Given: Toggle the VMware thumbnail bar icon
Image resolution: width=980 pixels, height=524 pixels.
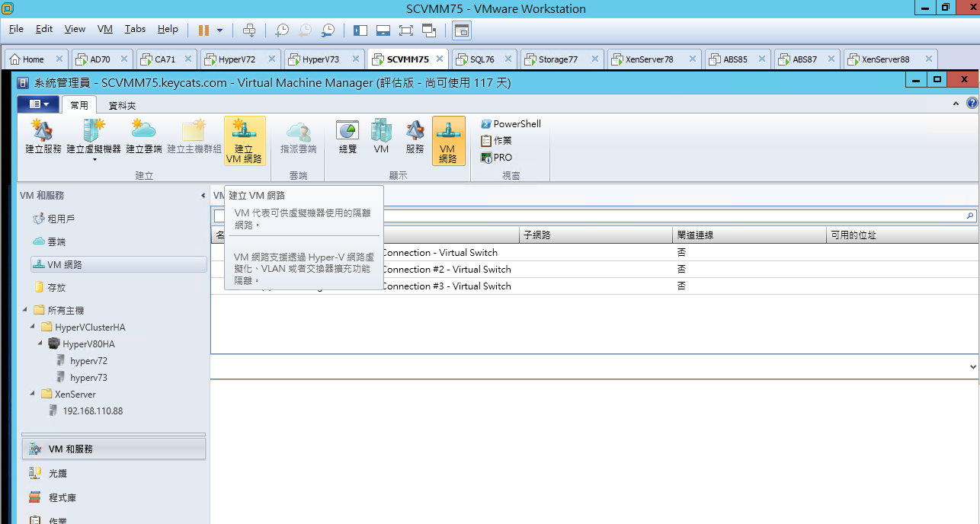Looking at the screenshot, I should [x=383, y=30].
